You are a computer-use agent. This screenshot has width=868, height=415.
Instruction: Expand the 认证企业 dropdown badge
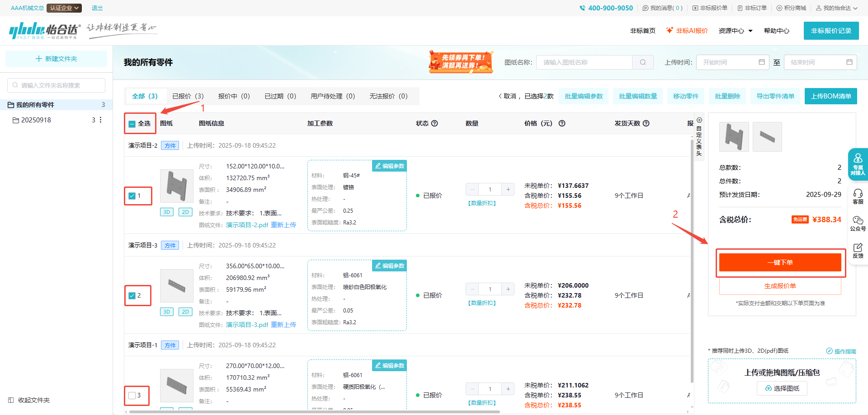click(64, 8)
